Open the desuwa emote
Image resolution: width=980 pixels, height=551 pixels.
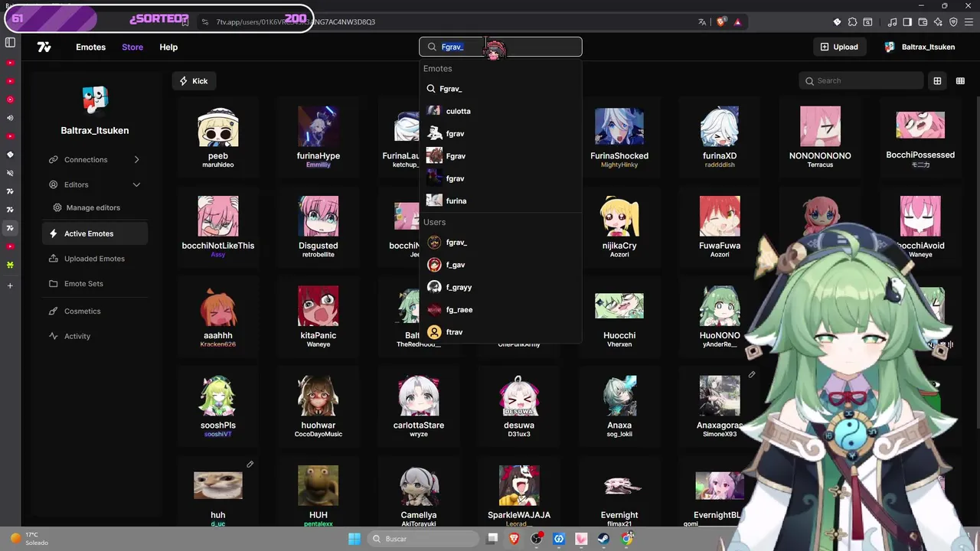point(519,406)
